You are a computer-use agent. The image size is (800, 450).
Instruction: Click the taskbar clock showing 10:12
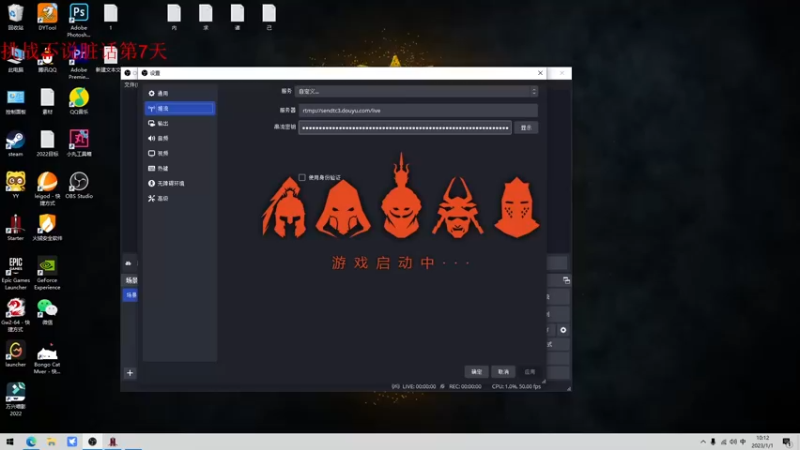tap(762, 442)
